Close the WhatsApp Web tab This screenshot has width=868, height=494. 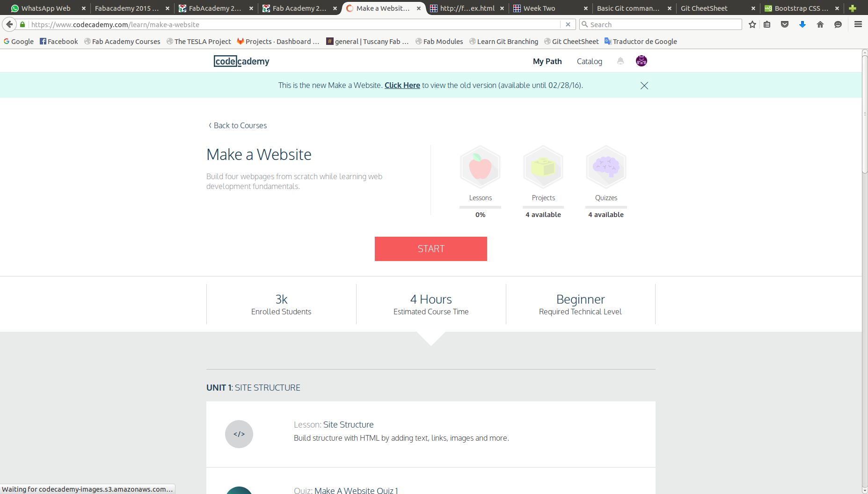pyautogui.click(x=84, y=8)
